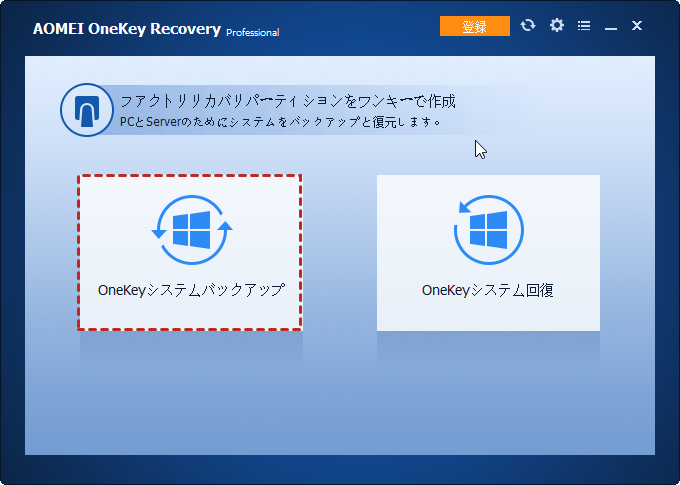This screenshot has width=680, height=485.
Task: Select the OneKeyシステムバックアップ tile
Action: 190,252
